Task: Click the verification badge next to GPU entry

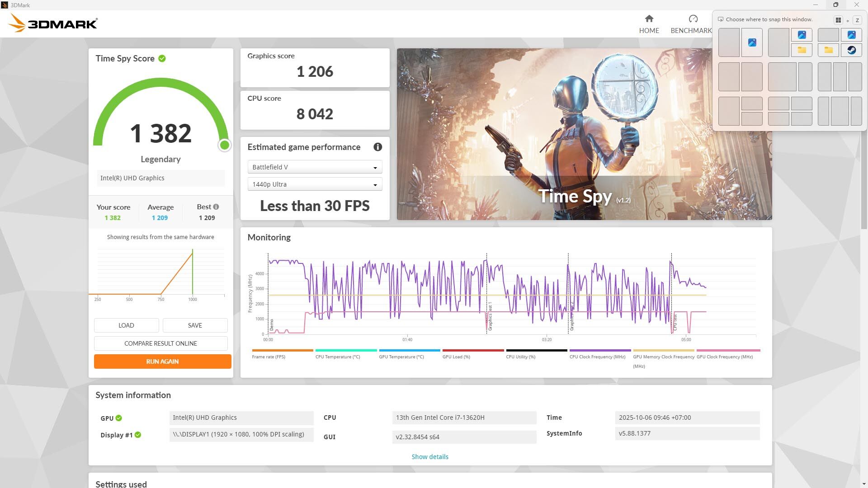Action: [x=118, y=418]
